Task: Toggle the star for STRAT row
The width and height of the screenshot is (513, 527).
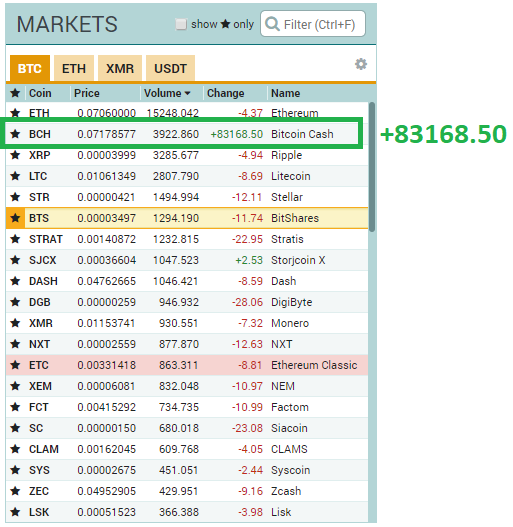Action: coord(15,239)
